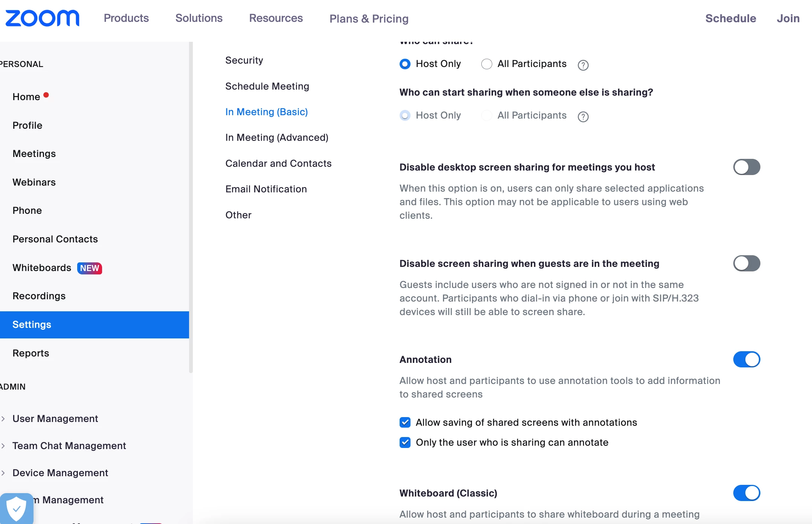
Task: Turn off the Annotation toggle
Action: (x=746, y=359)
